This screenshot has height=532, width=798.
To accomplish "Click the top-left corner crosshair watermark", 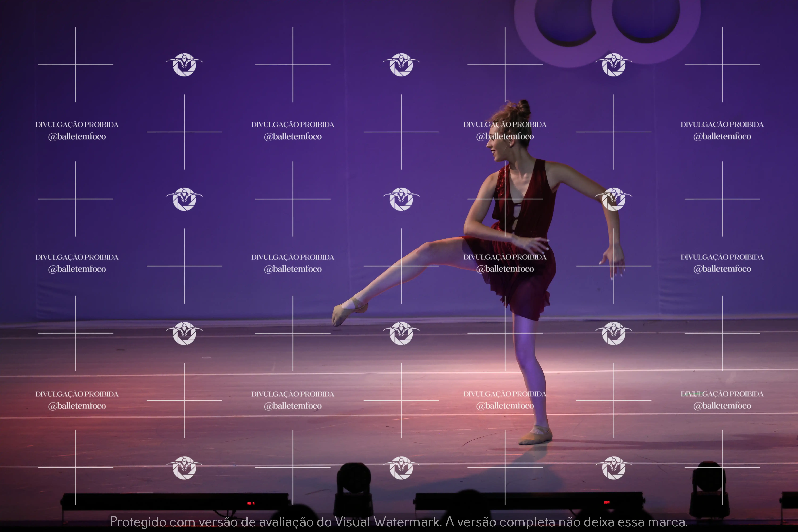I will (x=76, y=65).
